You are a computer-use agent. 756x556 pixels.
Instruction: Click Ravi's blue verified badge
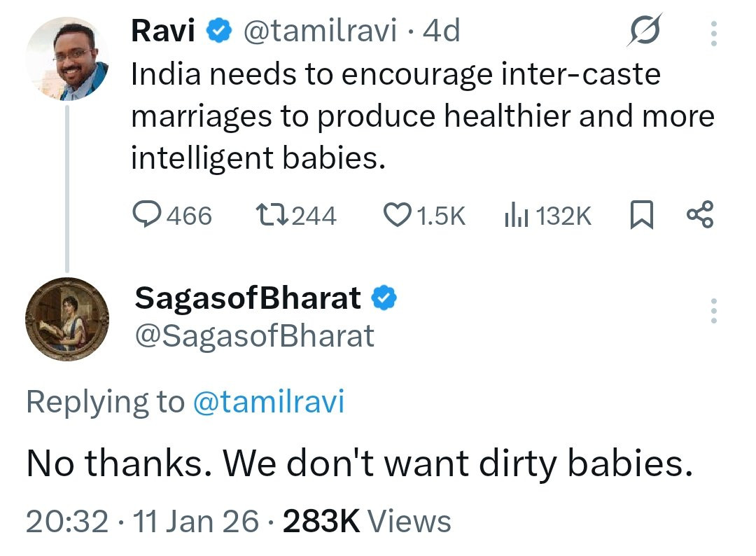[219, 31]
